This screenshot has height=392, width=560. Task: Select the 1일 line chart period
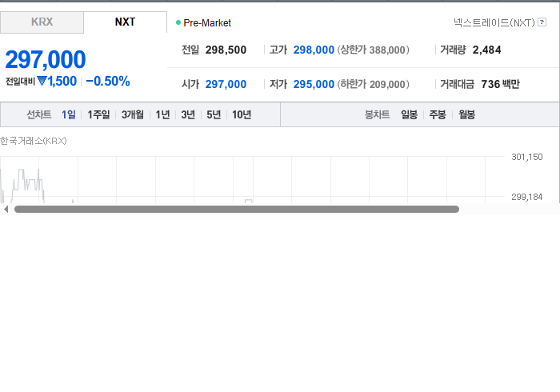[x=69, y=114]
